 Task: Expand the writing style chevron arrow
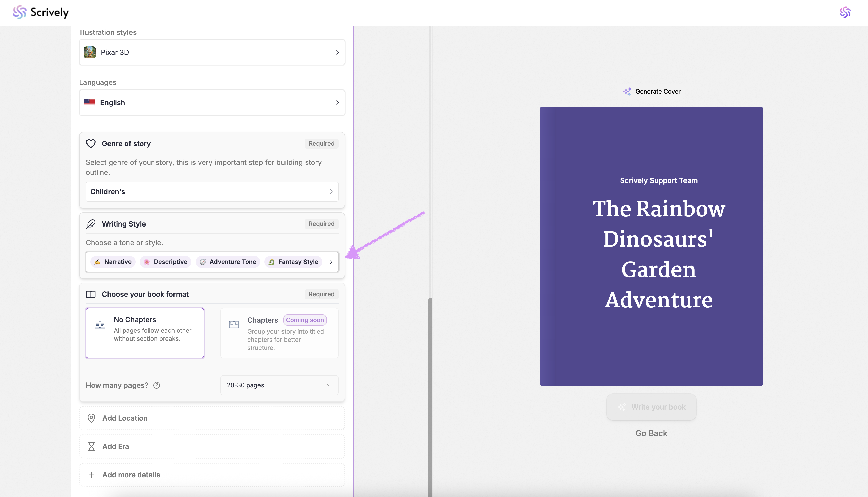coord(331,262)
